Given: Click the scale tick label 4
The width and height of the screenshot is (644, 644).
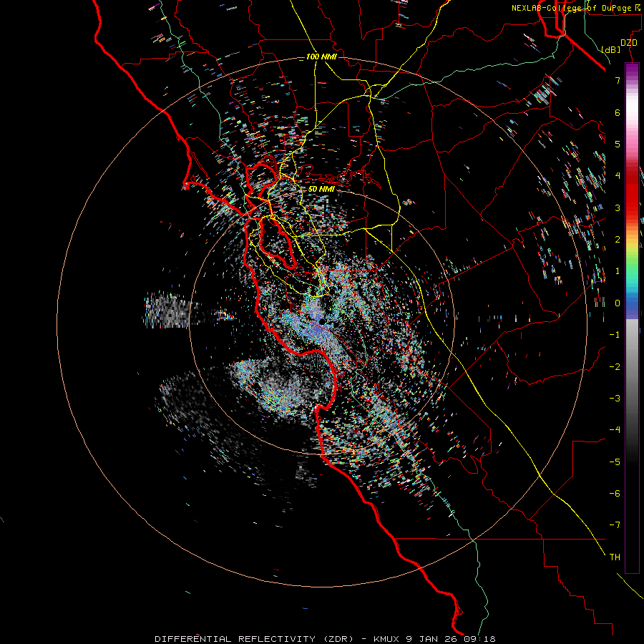Looking at the screenshot, I should (618, 176).
